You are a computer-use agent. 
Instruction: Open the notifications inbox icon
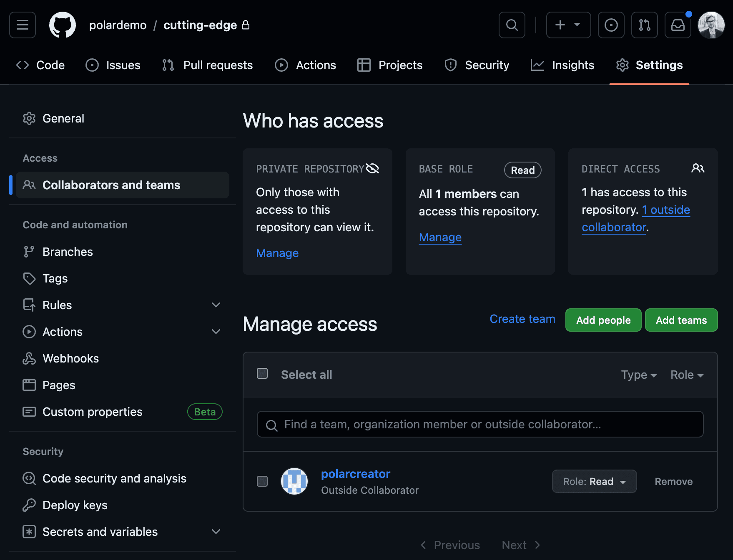click(678, 25)
